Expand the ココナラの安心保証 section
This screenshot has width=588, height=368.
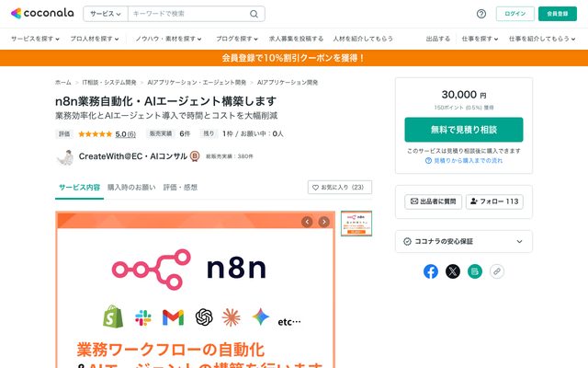click(x=463, y=241)
